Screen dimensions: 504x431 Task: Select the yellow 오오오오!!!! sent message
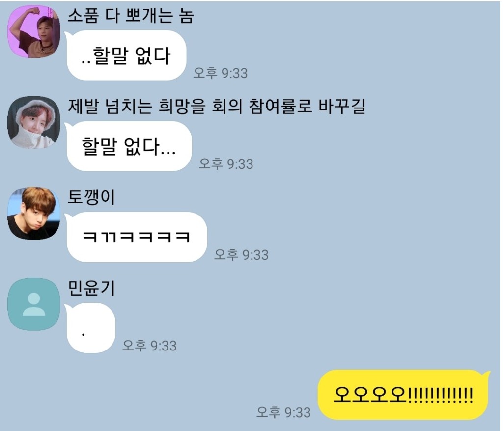[403, 394]
